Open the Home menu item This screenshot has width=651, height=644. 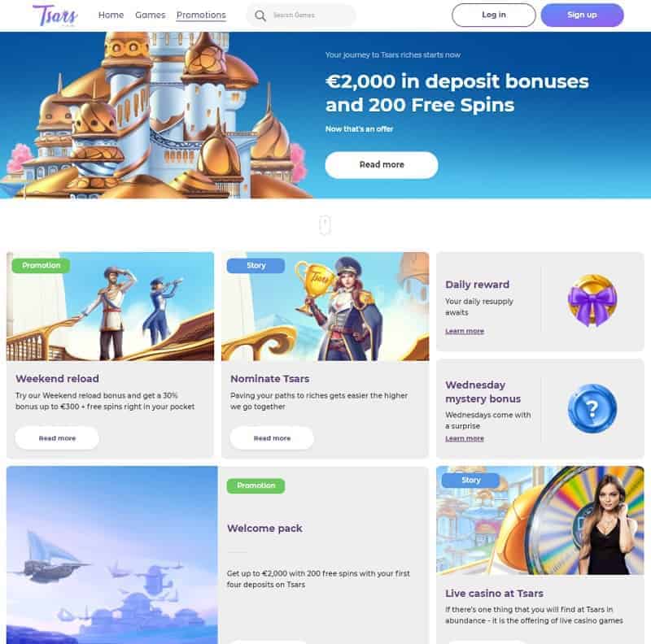click(x=111, y=15)
